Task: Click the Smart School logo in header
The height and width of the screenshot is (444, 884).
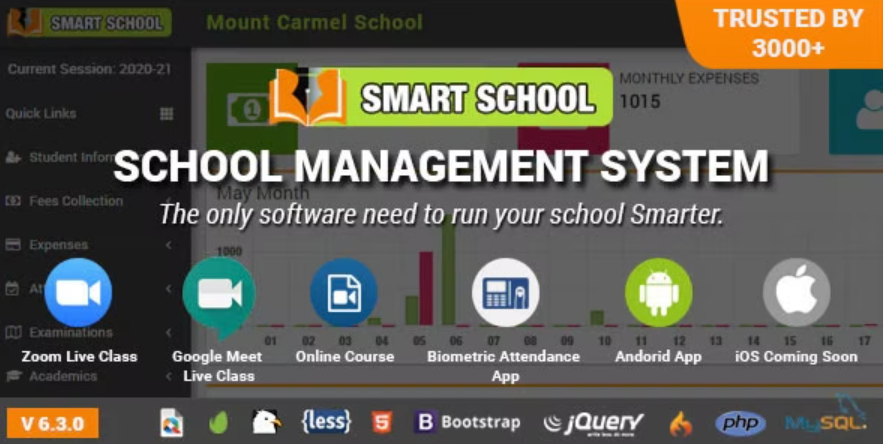Action: [x=89, y=23]
